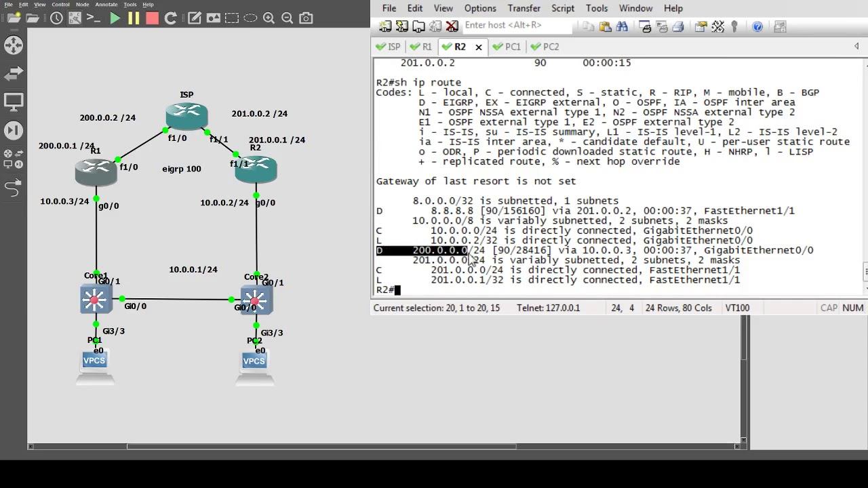Click SecureCRT Paste clipboard icon

coord(605,26)
